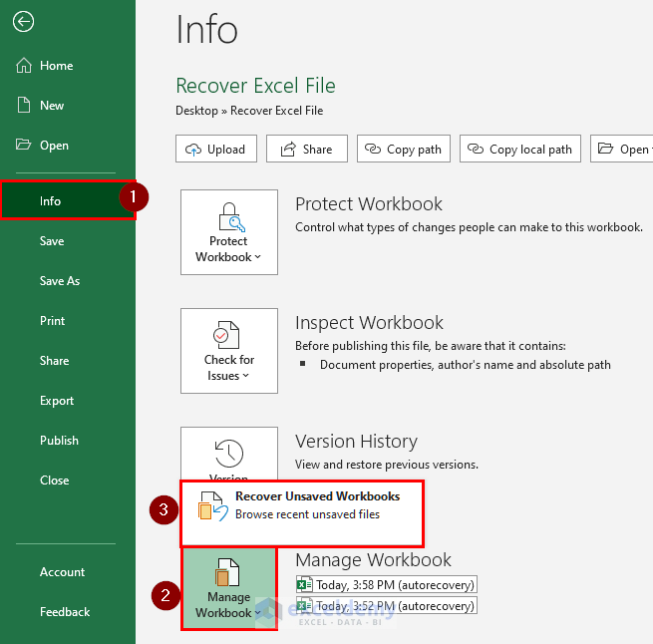Click the Copy local path button

(x=520, y=150)
